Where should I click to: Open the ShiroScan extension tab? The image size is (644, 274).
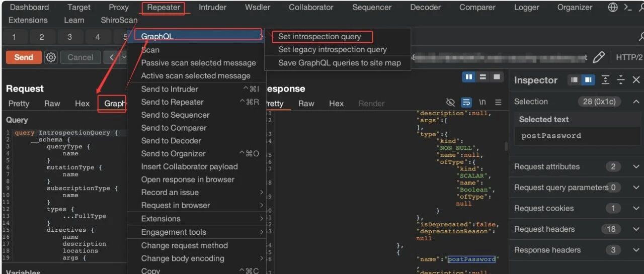click(x=119, y=20)
